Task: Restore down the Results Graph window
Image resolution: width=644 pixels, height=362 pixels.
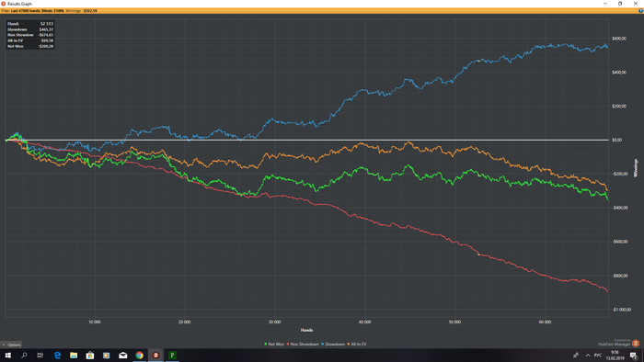Action: point(620,4)
